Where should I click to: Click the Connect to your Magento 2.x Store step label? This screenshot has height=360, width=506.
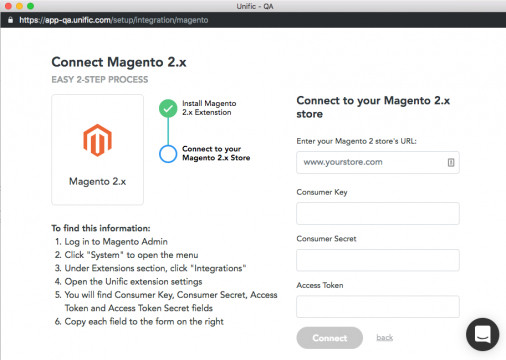216,153
